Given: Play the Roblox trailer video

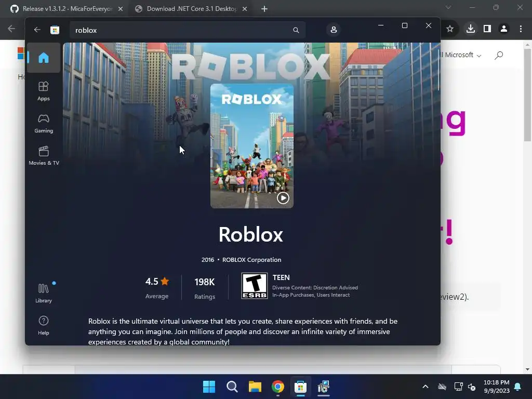Looking at the screenshot, I should click(x=283, y=198).
